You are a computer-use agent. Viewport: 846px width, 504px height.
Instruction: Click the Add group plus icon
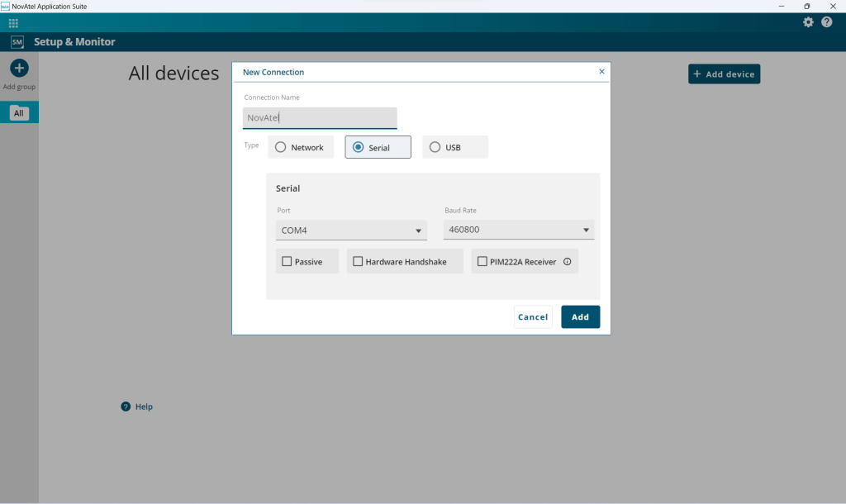18,68
